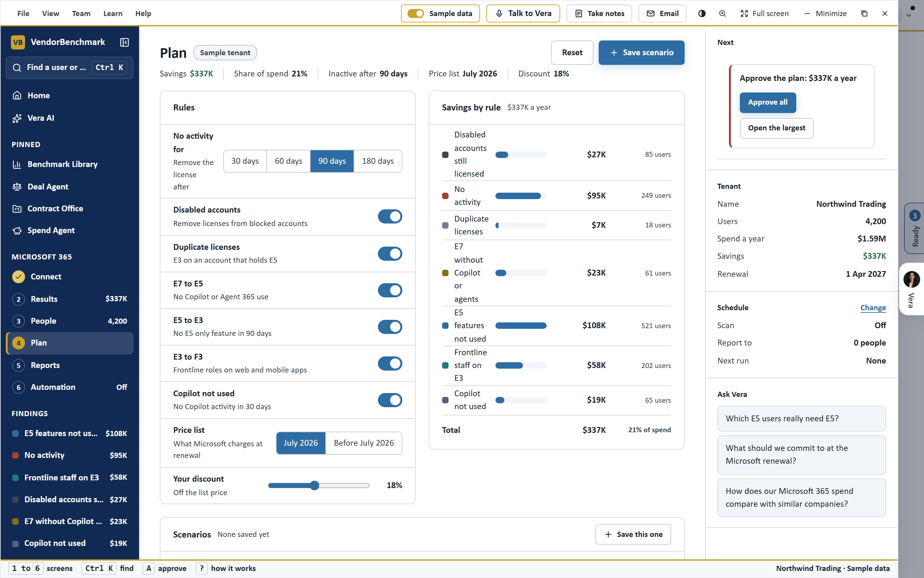
Task: Click the zoom magnifier icon in top bar
Action: pyautogui.click(x=723, y=13)
